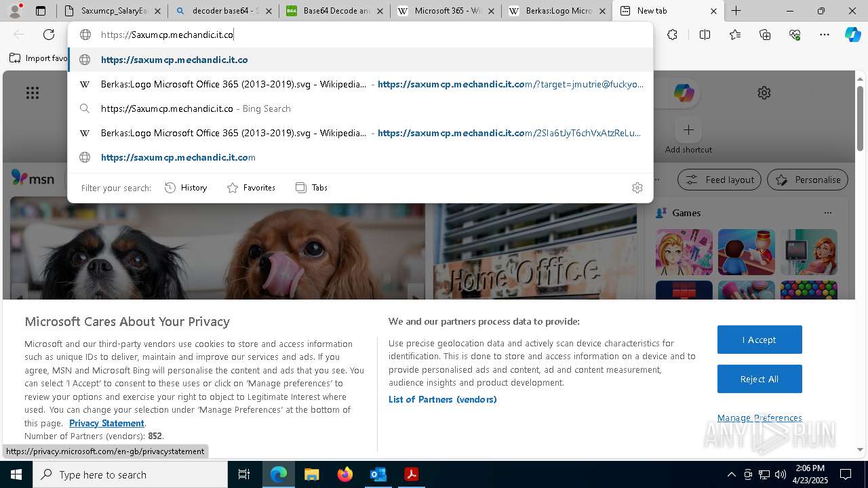Select the Bing Search suggestion
868x488 pixels.
[x=361, y=108]
